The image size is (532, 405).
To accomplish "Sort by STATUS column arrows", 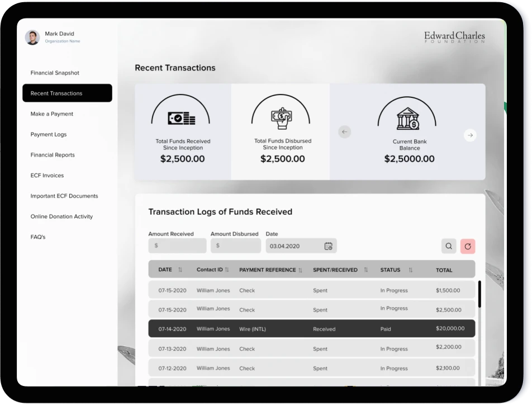I will point(411,270).
